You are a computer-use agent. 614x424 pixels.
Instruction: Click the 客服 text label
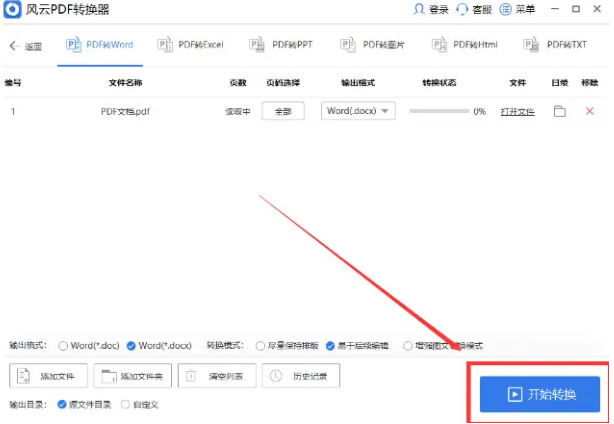tap(482, 9)
